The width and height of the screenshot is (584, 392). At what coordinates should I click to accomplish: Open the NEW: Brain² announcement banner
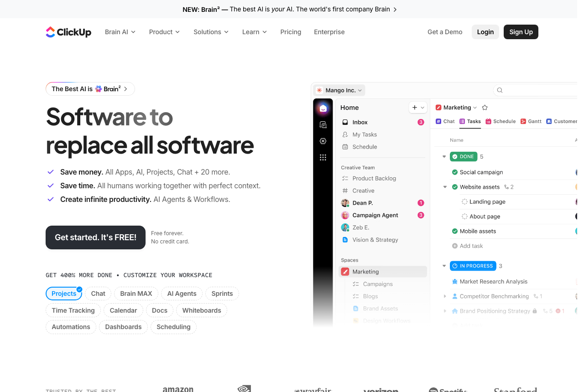coord(290,9)
